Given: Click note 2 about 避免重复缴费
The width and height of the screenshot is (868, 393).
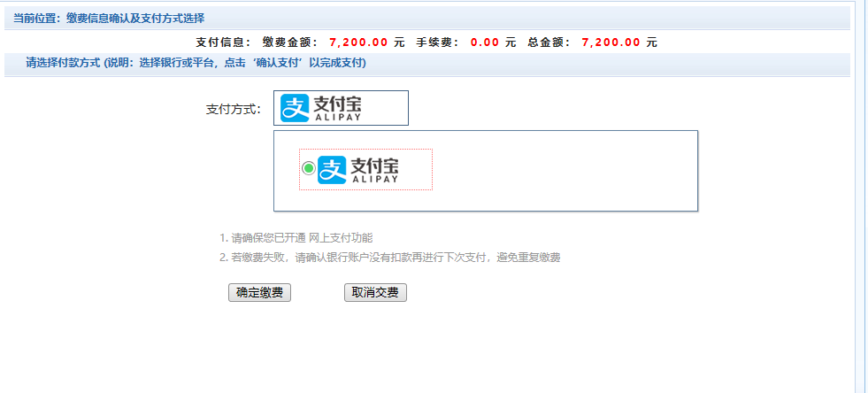Looking at the screenshot, I should point(390,258).
